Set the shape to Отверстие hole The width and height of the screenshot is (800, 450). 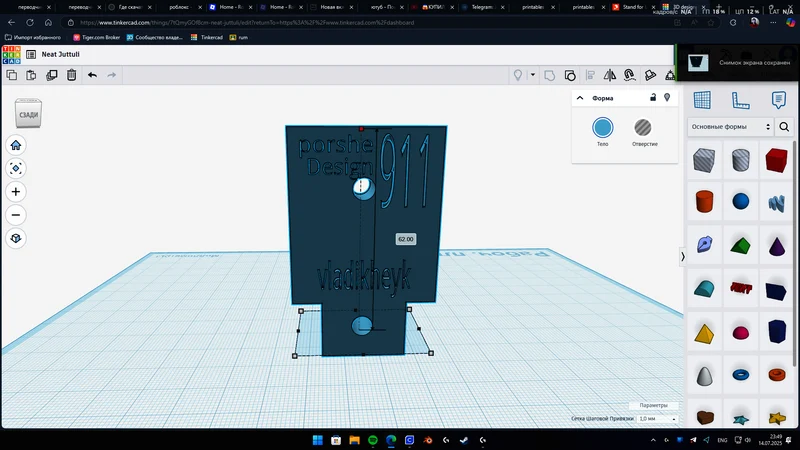[643, 128]
